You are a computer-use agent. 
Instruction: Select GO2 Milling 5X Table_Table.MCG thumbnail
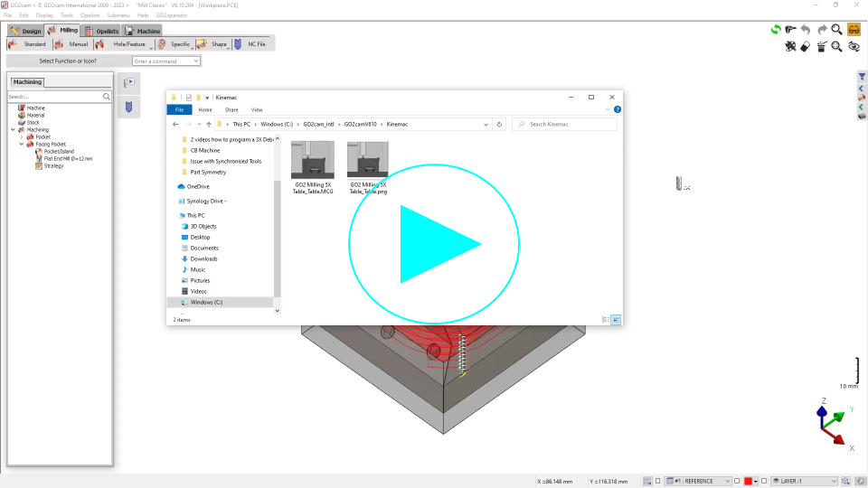[x=313, y=160]
